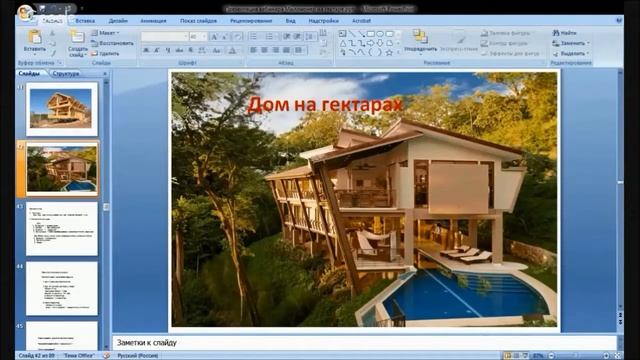Click the Decrease font size icon
Screen dimensions: 640x360
[225, 37]
